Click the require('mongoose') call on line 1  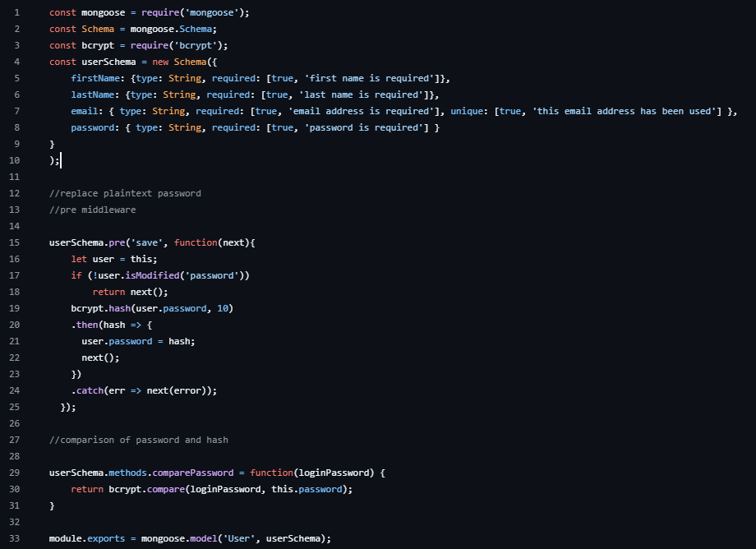[x=193, y=12]
